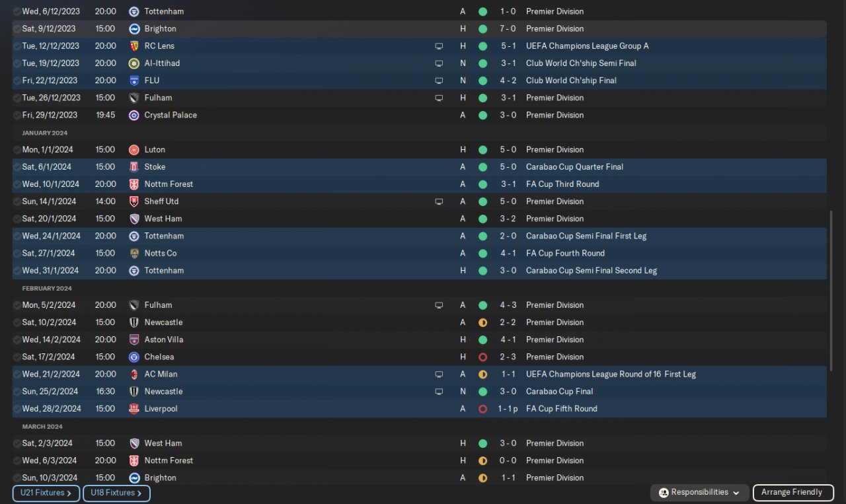Select the Stoke club badge
Viewport: 846px width, 504px height.
click(x=134, y=167)
